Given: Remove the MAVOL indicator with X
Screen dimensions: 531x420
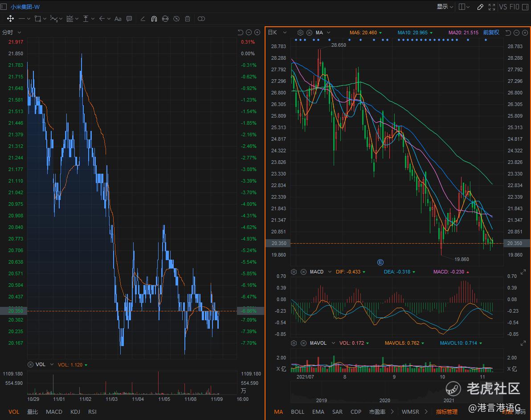Looking at the screenshot, I should click(303, 343).
